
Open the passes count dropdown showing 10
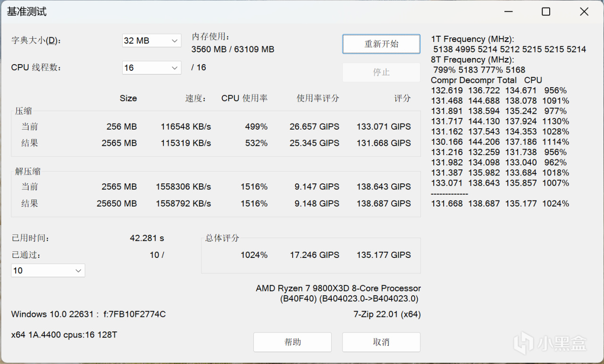tap(48, 271)
